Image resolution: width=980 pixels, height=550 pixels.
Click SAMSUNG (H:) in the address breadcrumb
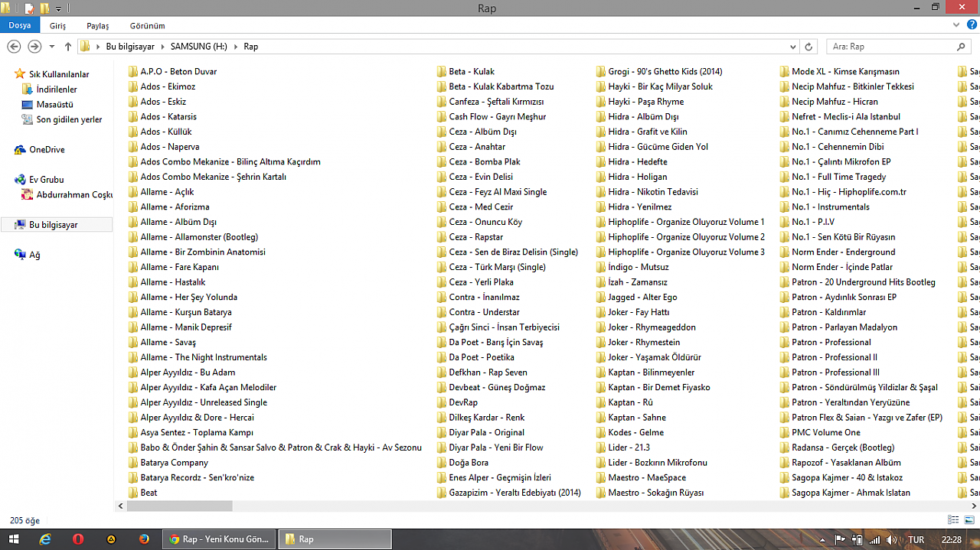coord(198,47)
